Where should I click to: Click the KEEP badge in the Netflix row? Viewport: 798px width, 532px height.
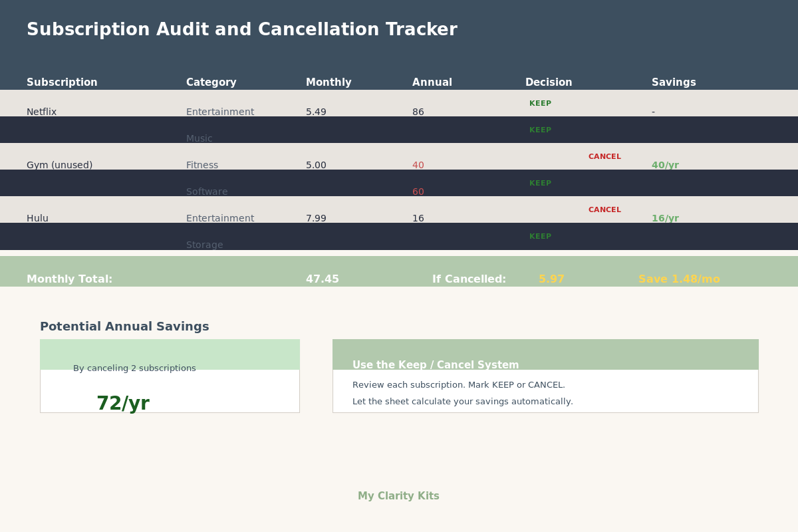540,104
